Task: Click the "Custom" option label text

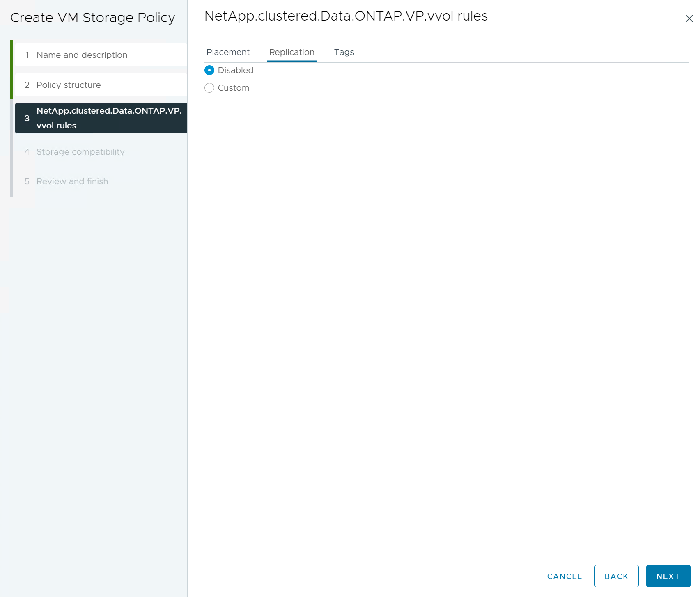Action: click(x=233, y=88)
